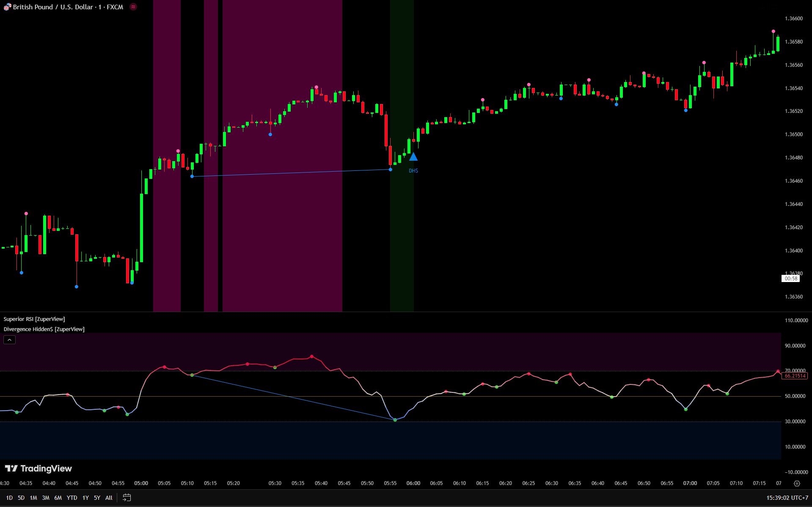Click the red market status icon beside FXCM
This screenshot has width=812, height=507.
pos(133,7)
